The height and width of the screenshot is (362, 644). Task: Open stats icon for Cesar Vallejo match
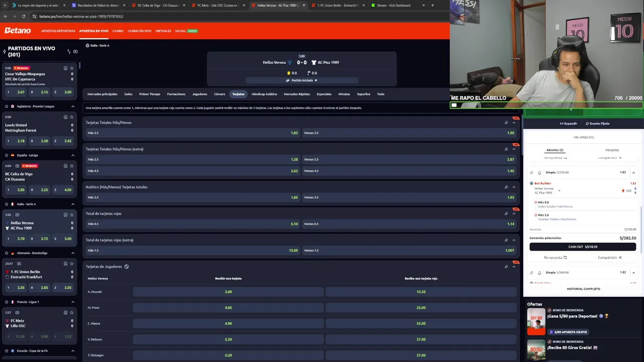65,68
